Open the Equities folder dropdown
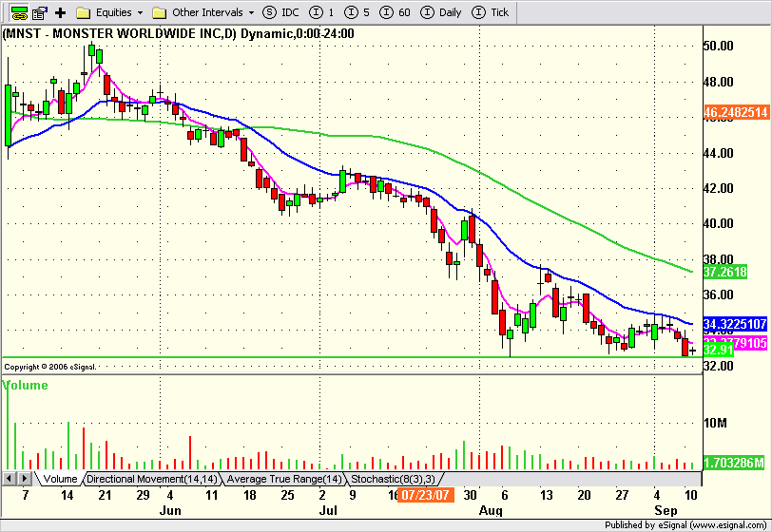 (x=141, y=12)
